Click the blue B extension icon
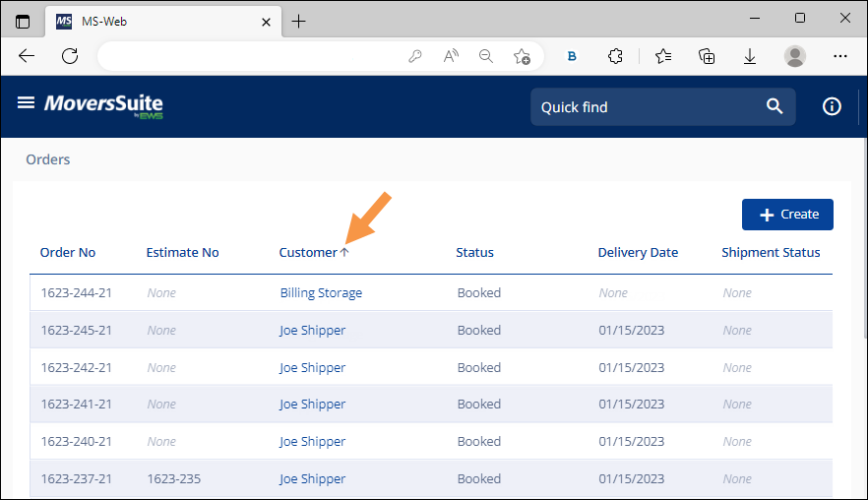The height and width of the screenshot is (500, 868). point(572,56)
